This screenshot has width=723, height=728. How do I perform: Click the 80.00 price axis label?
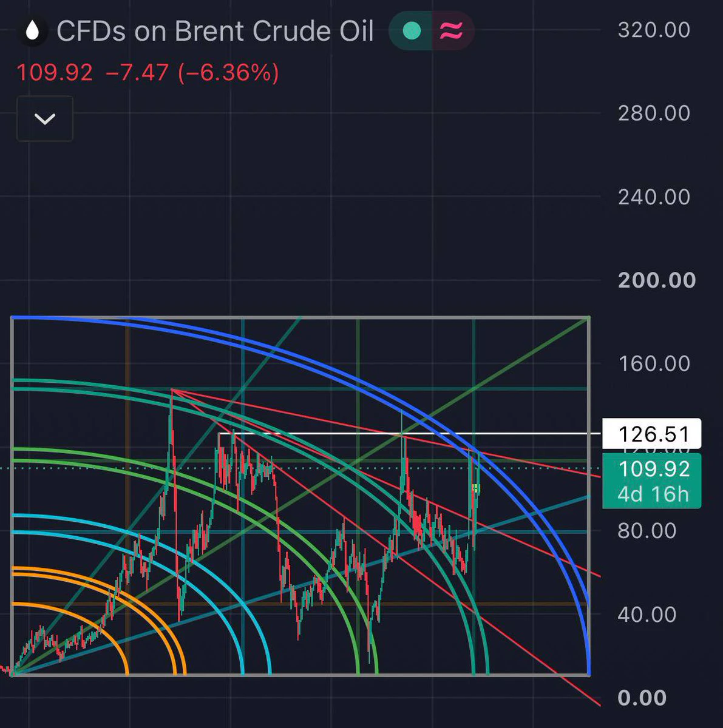(647, 531)
